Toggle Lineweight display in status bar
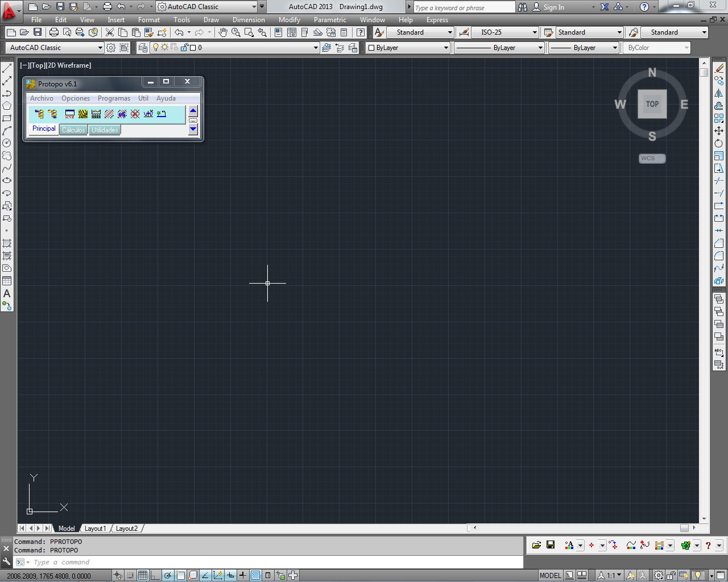Screen dimensions: 728x582 (x=243, y=575)
